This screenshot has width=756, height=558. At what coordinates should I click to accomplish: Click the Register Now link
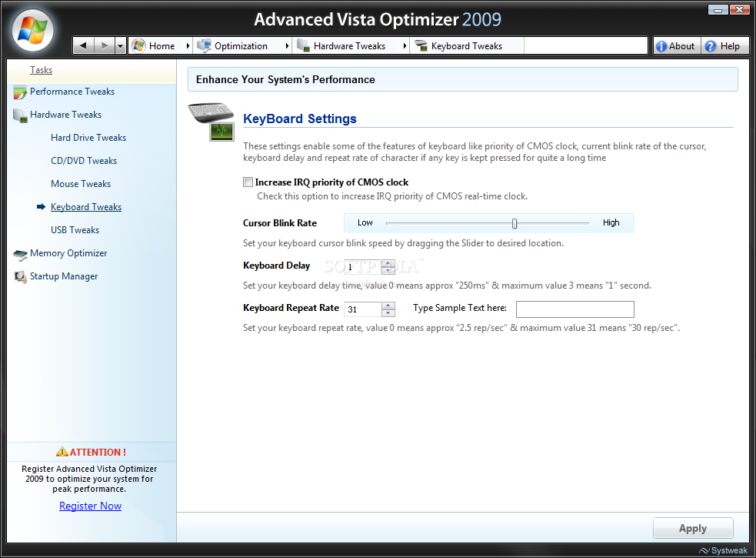(x=90, y=506)
